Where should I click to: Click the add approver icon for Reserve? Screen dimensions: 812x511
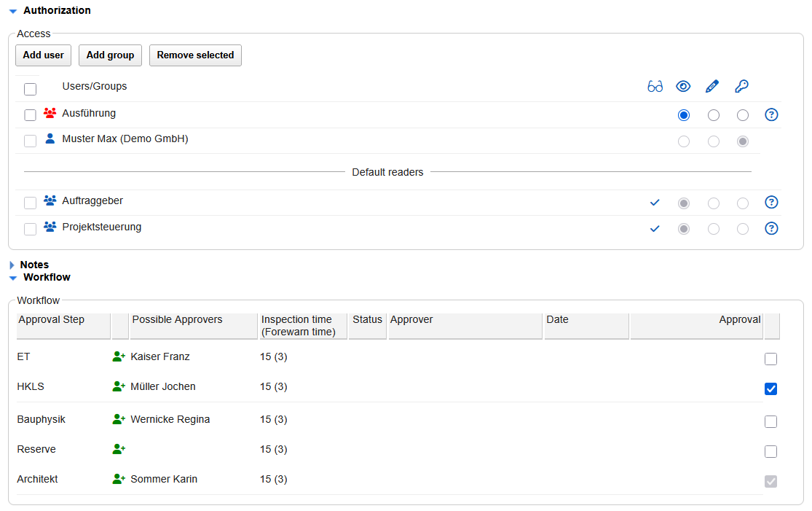tap(119, 449)
